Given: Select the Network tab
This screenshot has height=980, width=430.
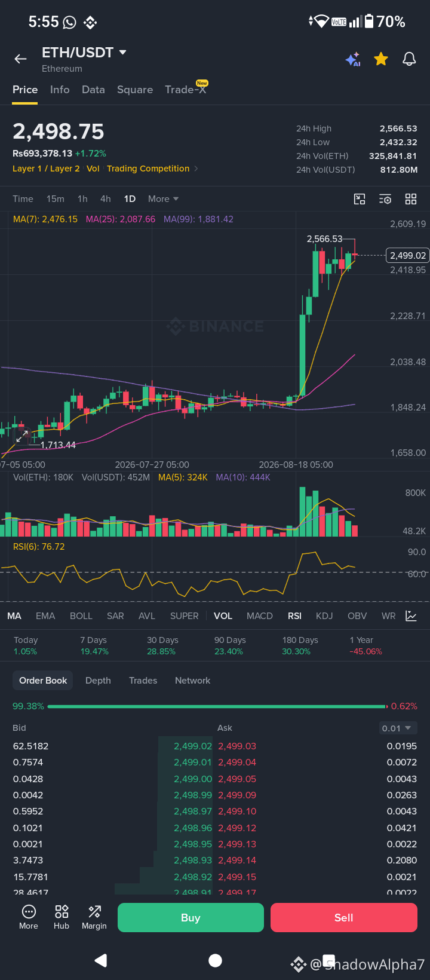Looking at the screenshot, I should click(x=193, y=681).
